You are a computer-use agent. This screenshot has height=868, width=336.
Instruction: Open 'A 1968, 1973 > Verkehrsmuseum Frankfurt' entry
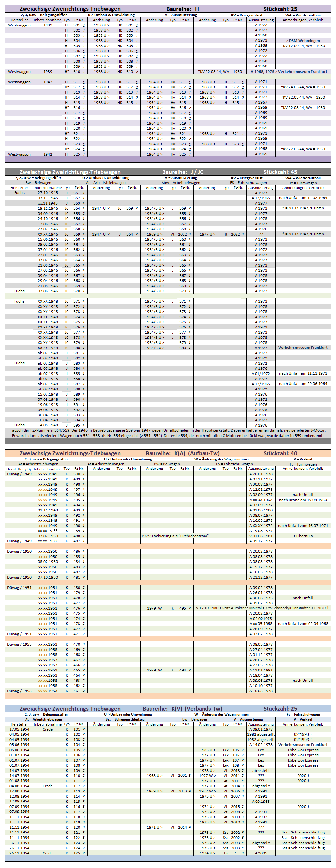click(x=289, y=72)
